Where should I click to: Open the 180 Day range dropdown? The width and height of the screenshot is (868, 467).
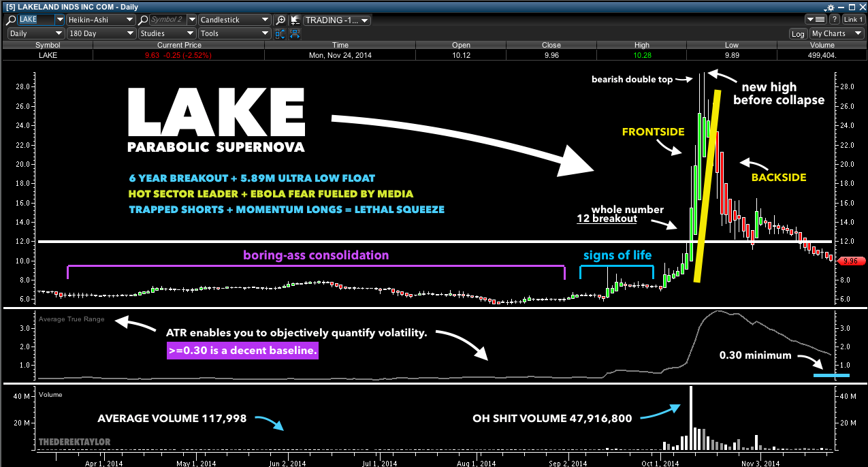pos(101,33)
